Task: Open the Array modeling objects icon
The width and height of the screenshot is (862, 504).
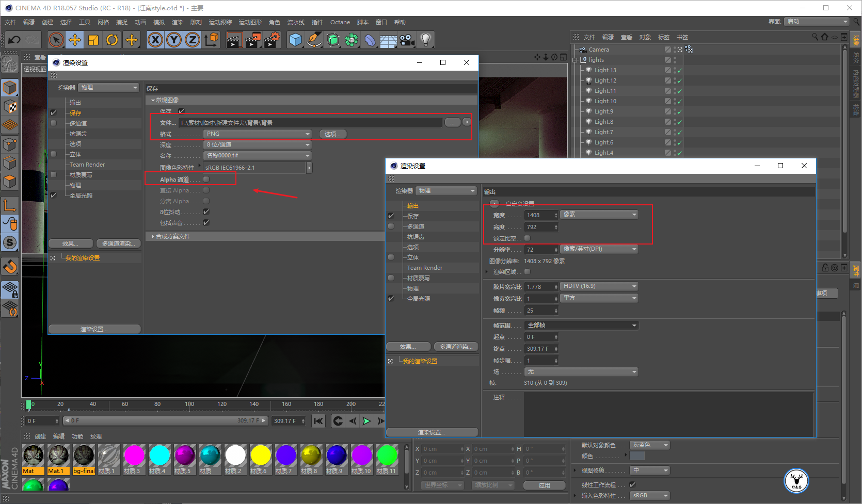Action: (x=352, y=40)
